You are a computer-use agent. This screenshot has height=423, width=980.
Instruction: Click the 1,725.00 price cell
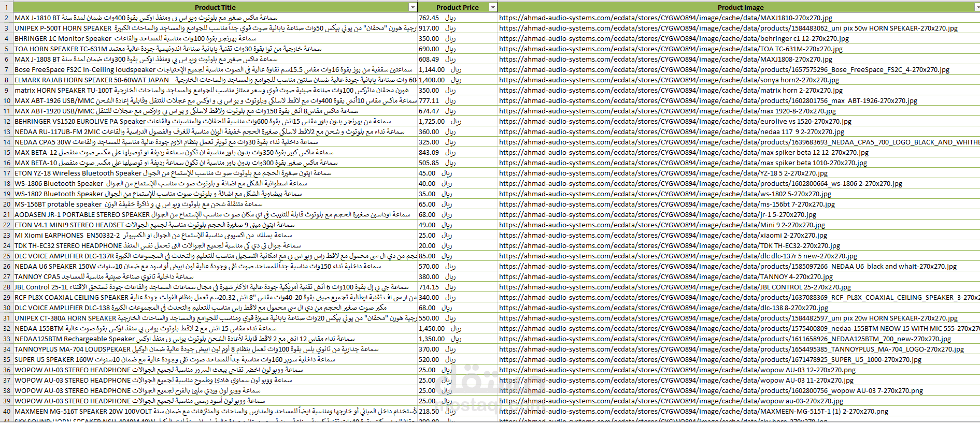[458, 121]
